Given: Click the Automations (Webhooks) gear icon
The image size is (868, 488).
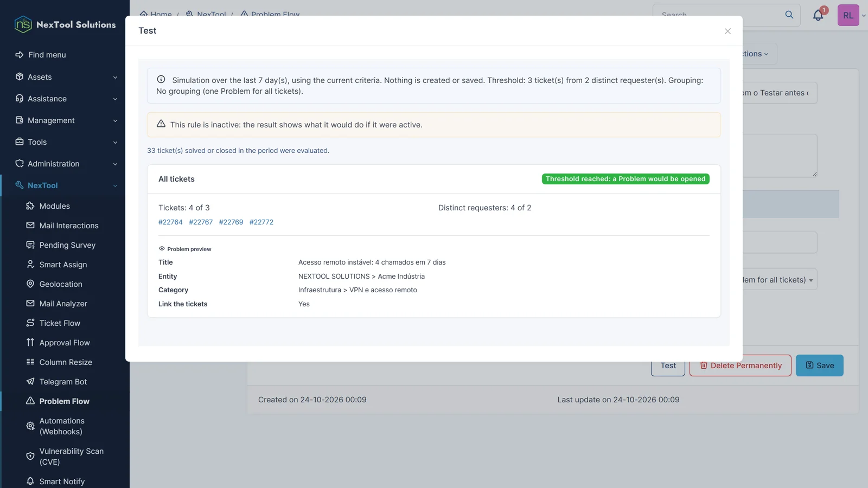Looking at the screenshot, I should point(30,426).
